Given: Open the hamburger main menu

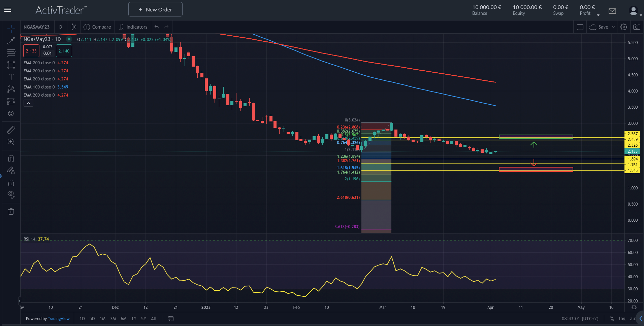Looking at the screenshot, I should [x=8, y=10].
